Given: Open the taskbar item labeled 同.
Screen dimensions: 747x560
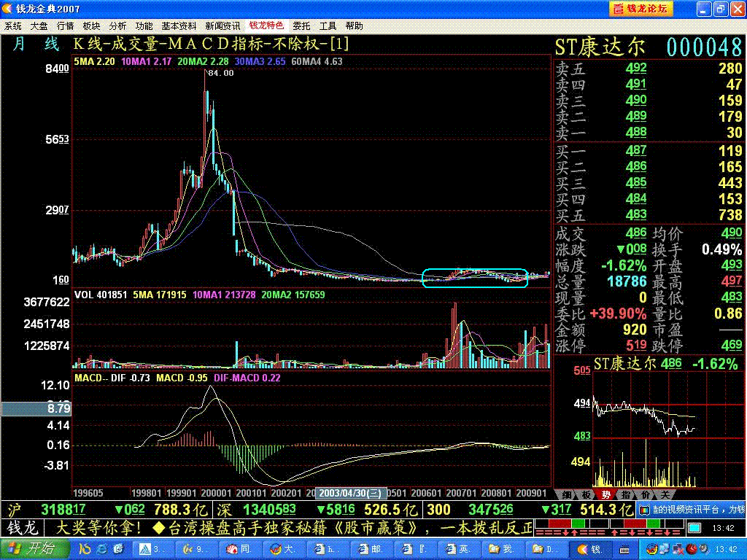Looking at the screenshot, I should point(241,549).
